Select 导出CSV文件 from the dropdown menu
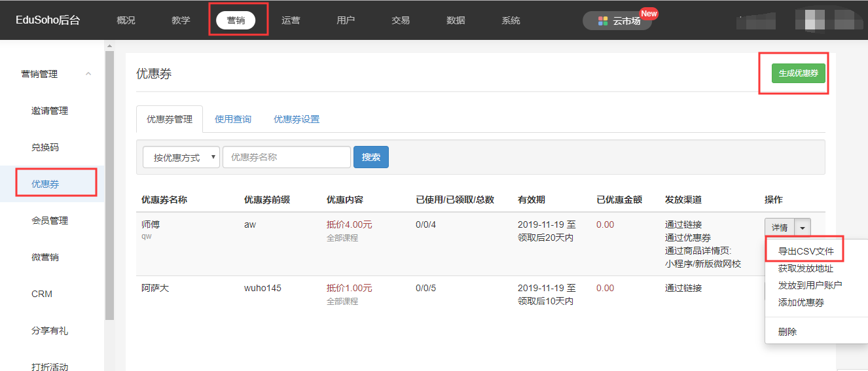This screenshot has height=371, width=868. [x=806, y=251]
